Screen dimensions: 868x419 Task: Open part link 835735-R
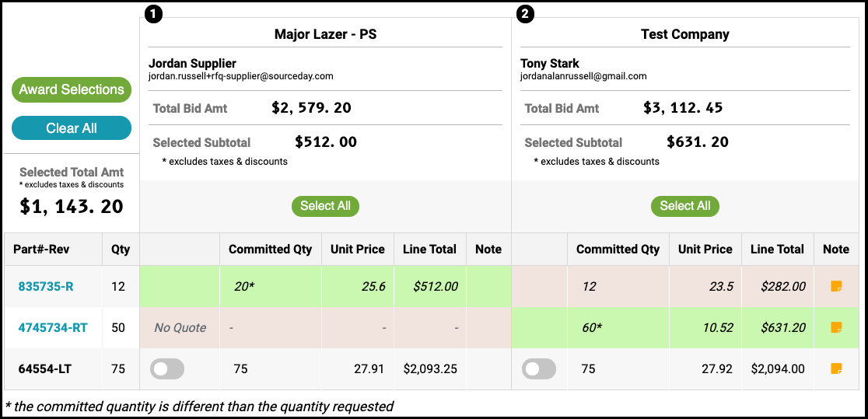click(46, 287)
